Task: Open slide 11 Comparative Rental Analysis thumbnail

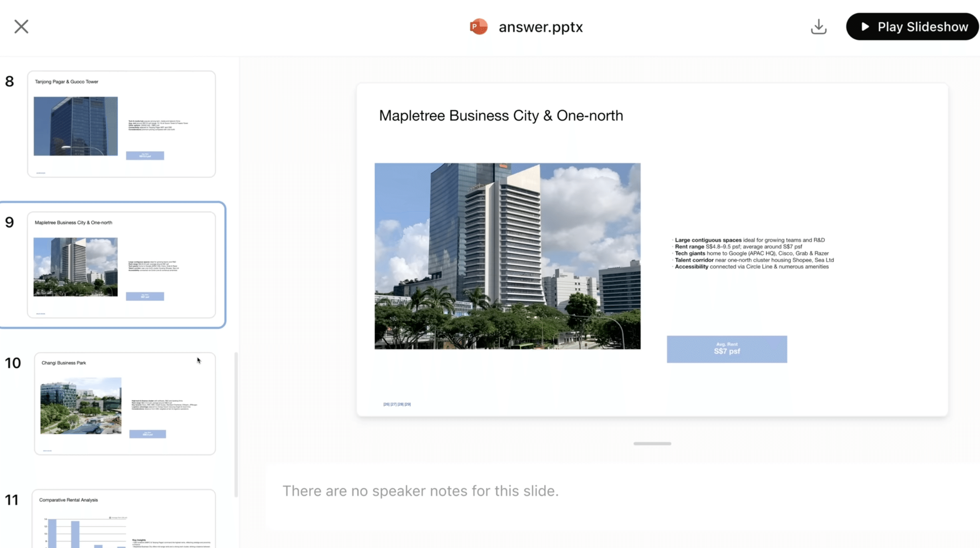Action: tap(123, 519)
